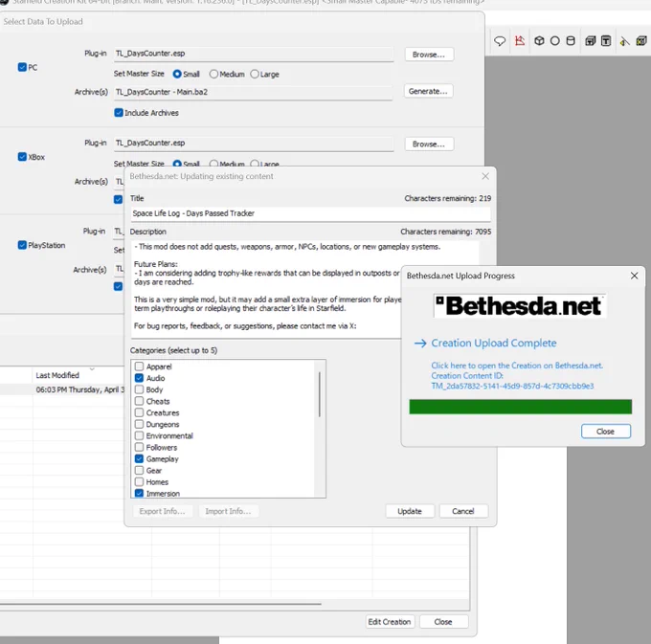Toggle the PC platform checkbox
The image size is (651, 644).
[22, 67]
